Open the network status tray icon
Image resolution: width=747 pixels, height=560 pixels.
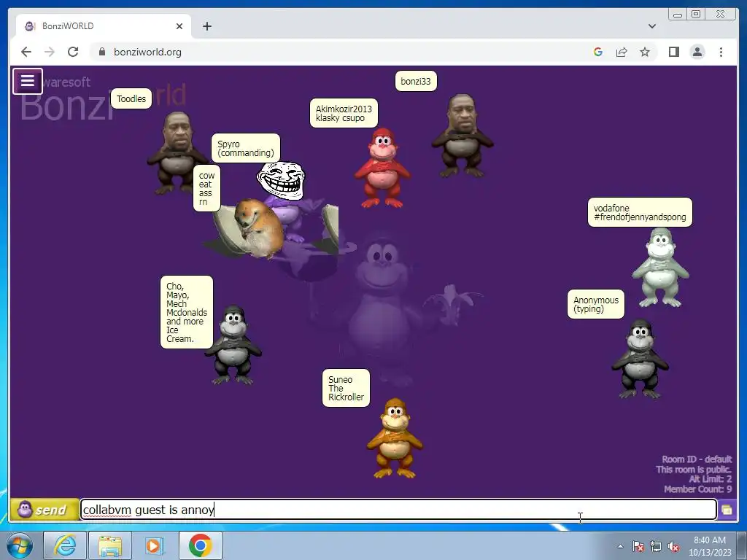point(656,546)
